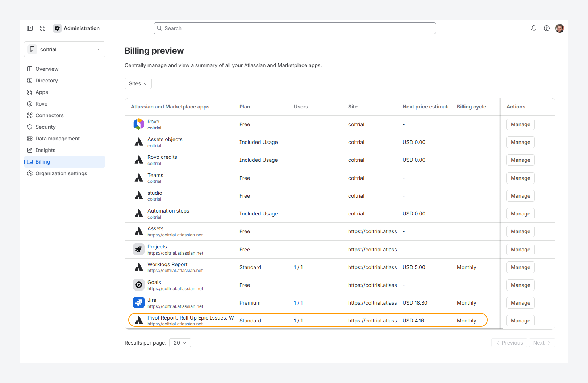Viewport: 588px width, 383px height.
Task: Go to Overview in sidebar
Action: pos(64,69)
